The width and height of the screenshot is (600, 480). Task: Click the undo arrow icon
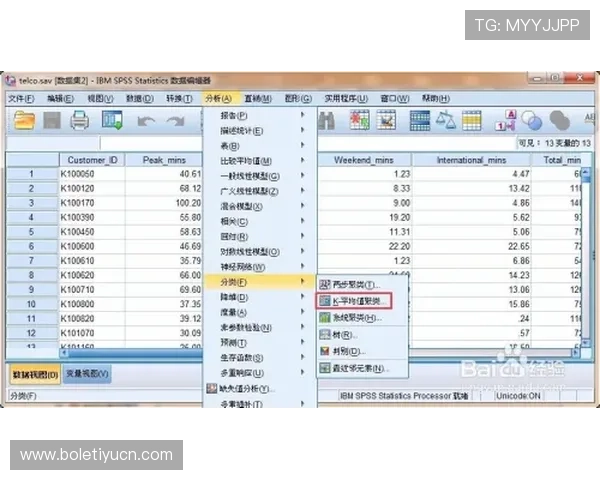146,121
